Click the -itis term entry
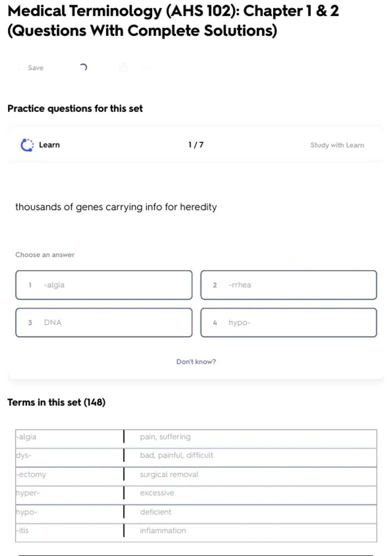 (x=23, y=530)
